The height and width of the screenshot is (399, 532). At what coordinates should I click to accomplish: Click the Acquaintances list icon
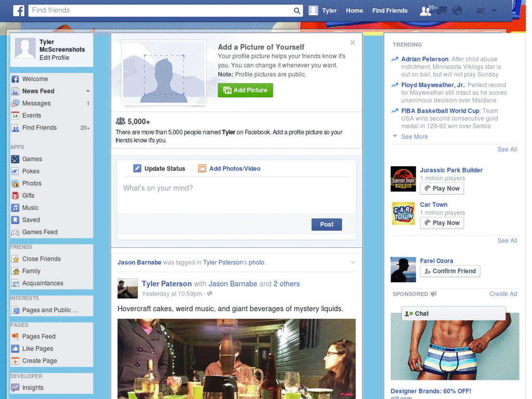(15, 283)
